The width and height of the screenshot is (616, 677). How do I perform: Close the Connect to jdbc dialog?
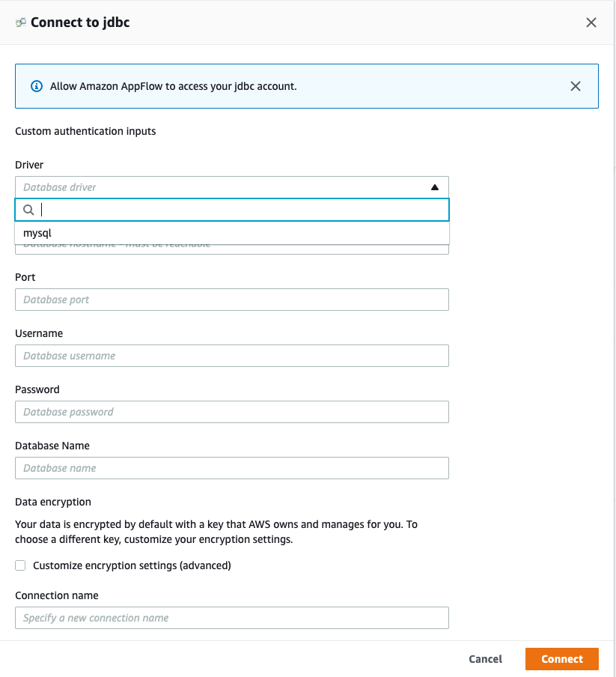tap(591, 22)
